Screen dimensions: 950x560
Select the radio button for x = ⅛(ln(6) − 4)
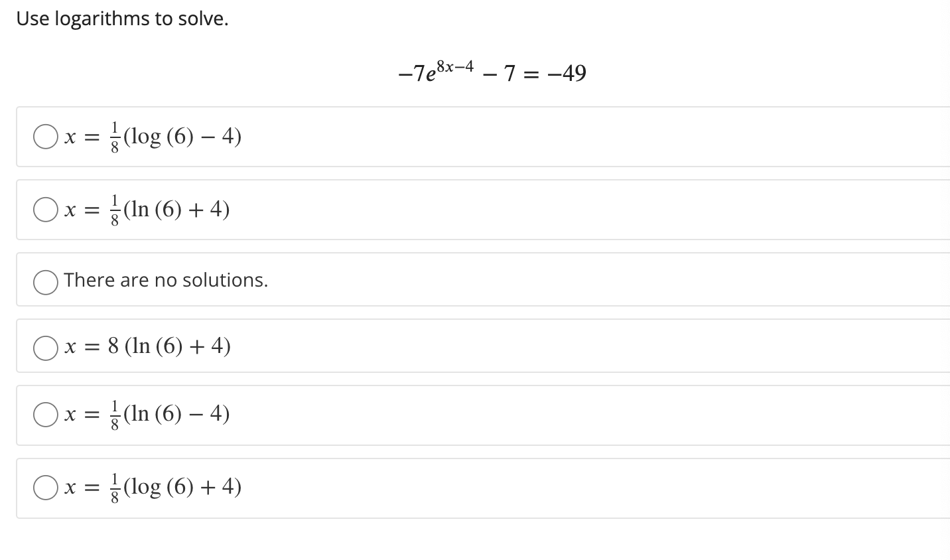pos(45,415)
